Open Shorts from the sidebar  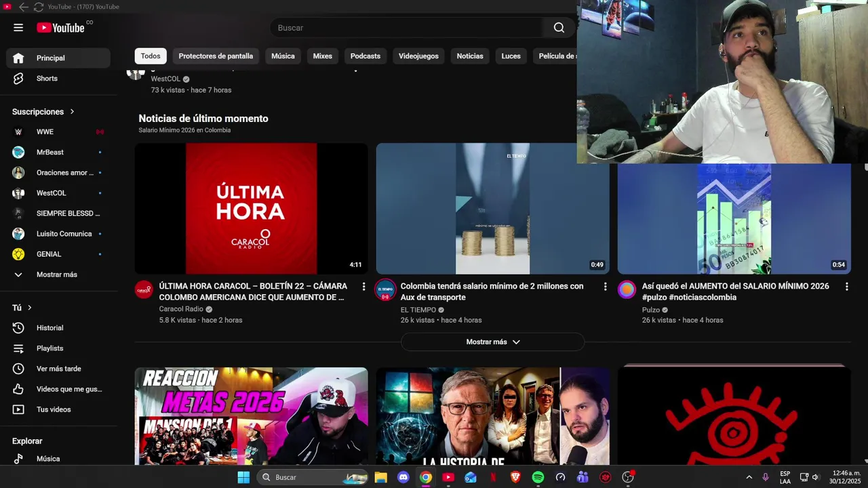[58, 79]
